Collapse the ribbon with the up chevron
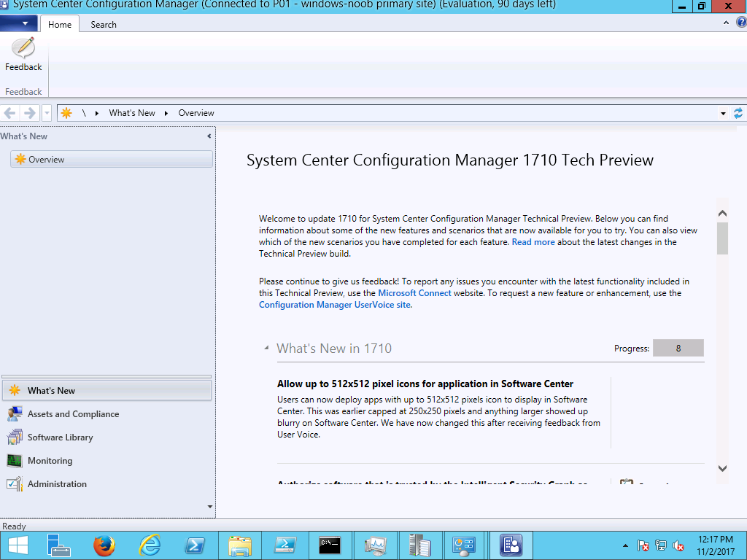747x560 pixels. (726, 23)
